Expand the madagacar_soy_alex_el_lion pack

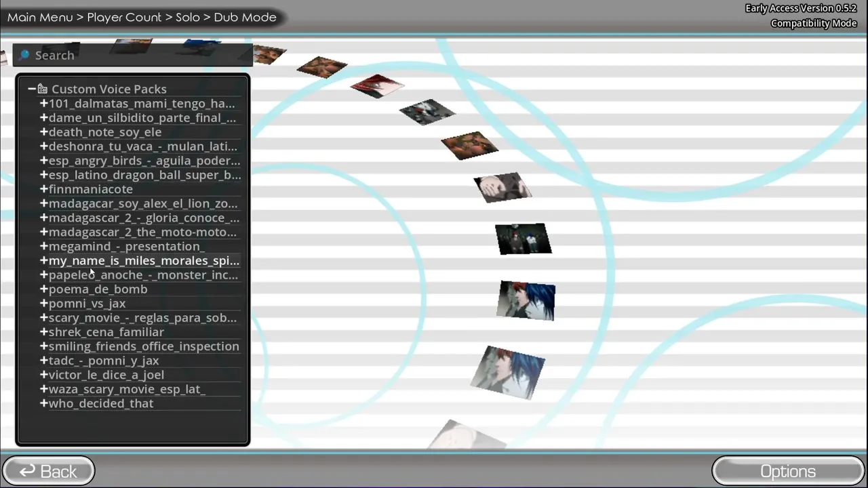pos(44,203)
